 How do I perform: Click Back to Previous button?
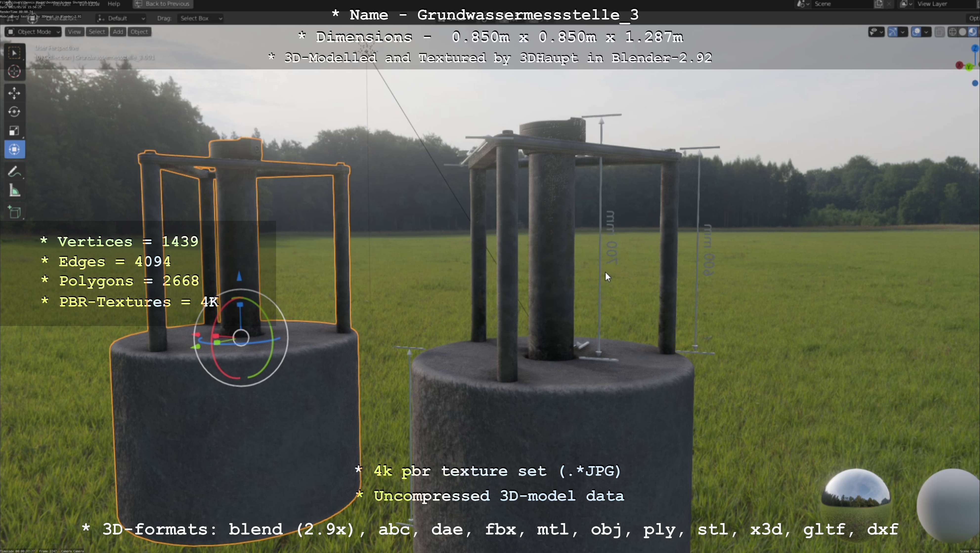(x=163, y=4)
